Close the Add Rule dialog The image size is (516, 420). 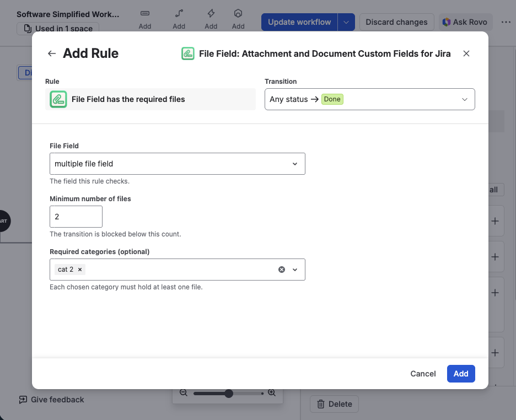coord(466,53)
